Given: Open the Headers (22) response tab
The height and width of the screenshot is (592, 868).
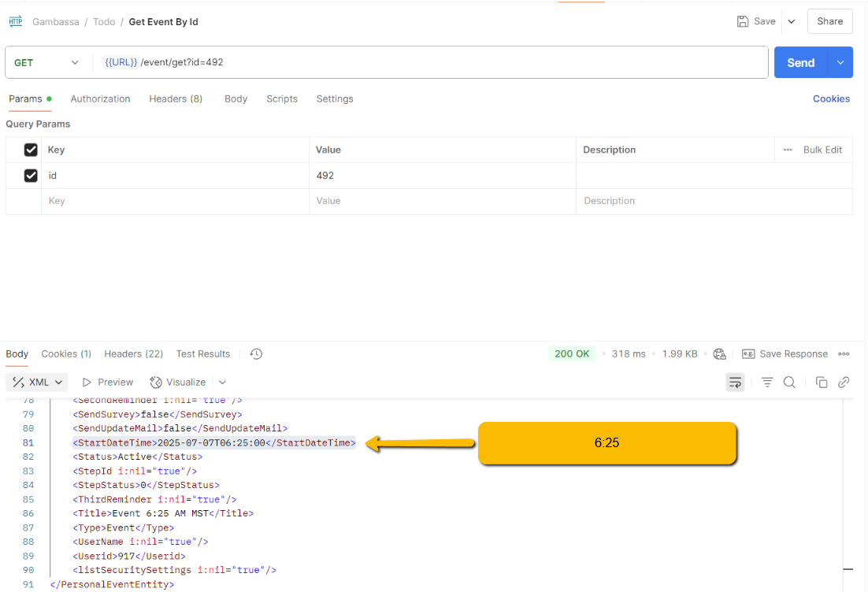Looking at the screenshot, I should point(133,354).
